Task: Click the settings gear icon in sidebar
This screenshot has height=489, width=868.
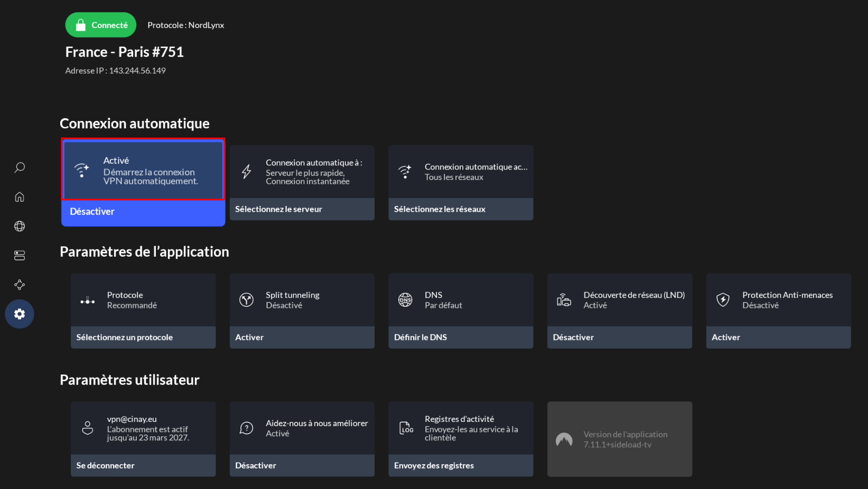Action: [20, 314]
